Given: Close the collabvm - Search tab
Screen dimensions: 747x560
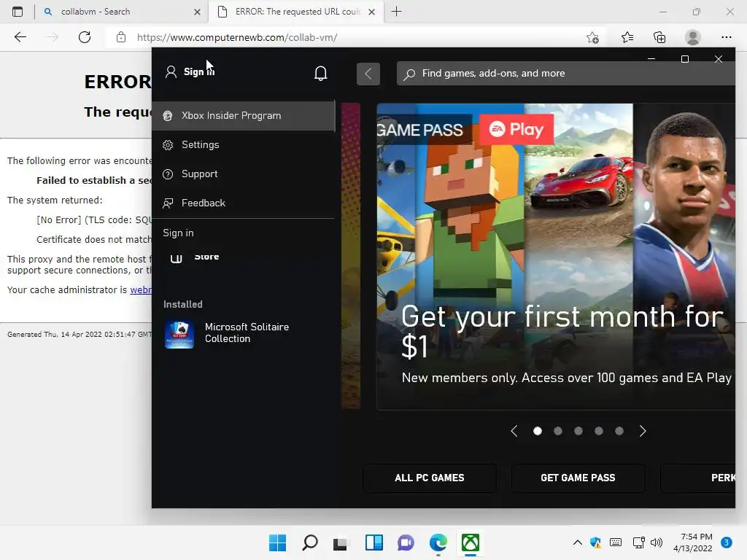Looking at the screenshot, I should click(x=197, y=12).
